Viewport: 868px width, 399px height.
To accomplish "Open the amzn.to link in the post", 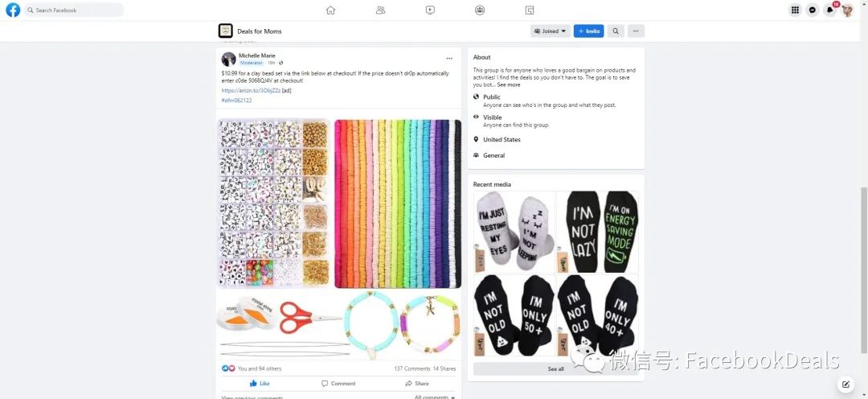I will (x=251, y=90).
